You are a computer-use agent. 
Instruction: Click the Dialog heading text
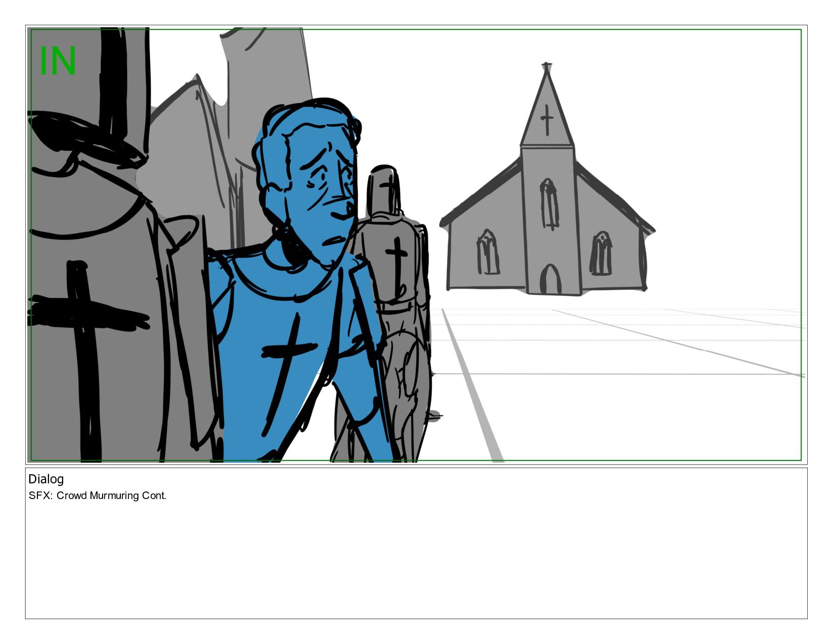point(46,479)
